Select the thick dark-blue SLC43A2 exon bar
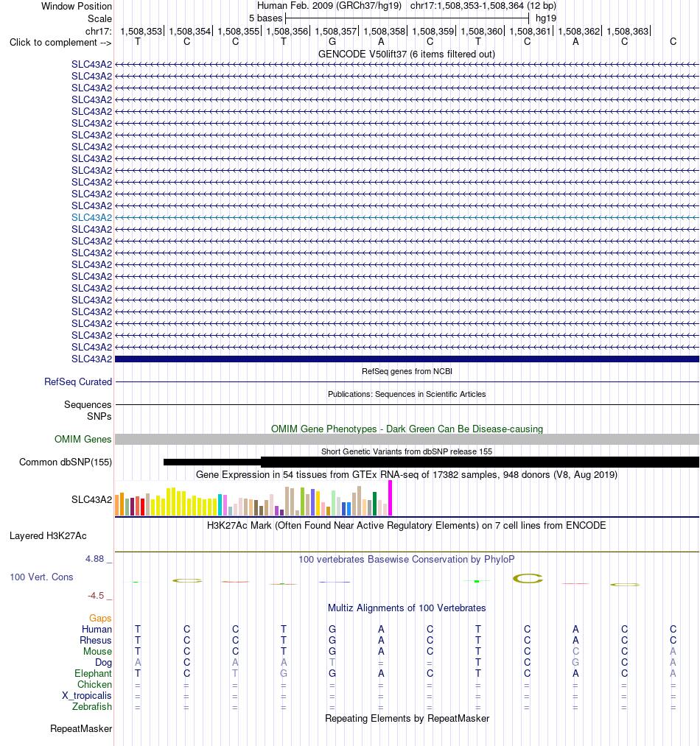Viewport: 700px width, 746px height. [407, 359]
